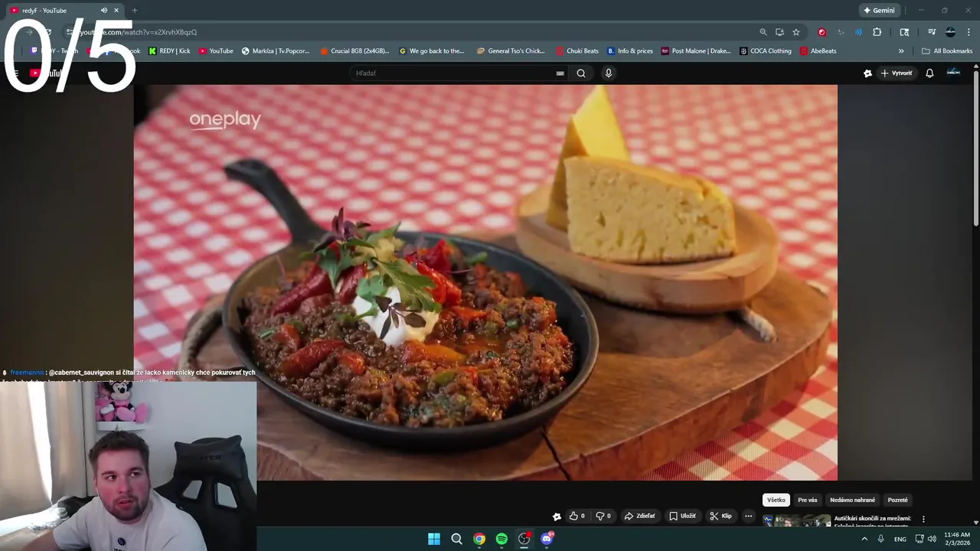Open the Info & prices bookmark
The width and height of the screenshot is (980, 551).
630,51
